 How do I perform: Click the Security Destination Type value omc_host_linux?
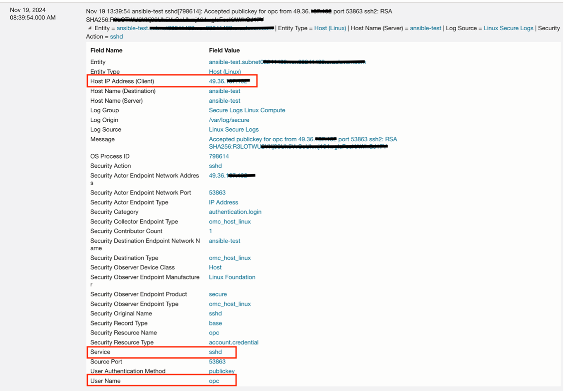click(230, 258)
